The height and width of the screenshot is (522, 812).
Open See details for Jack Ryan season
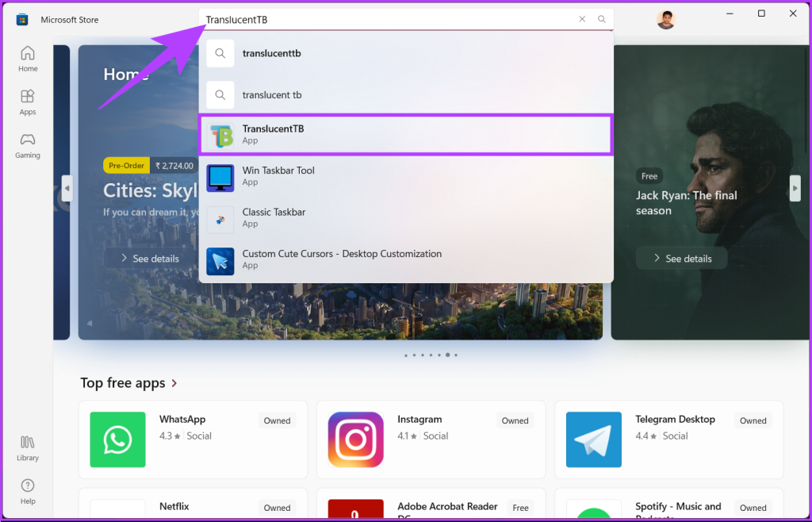pos(681,258)
